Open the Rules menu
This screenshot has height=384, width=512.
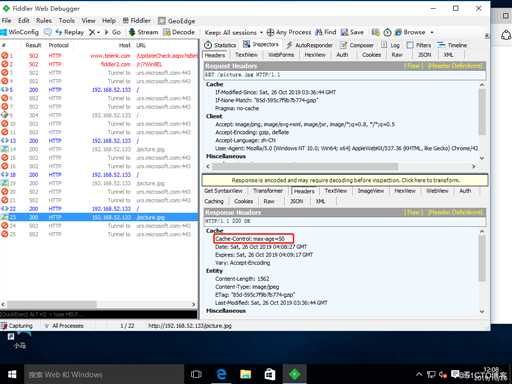44,21
